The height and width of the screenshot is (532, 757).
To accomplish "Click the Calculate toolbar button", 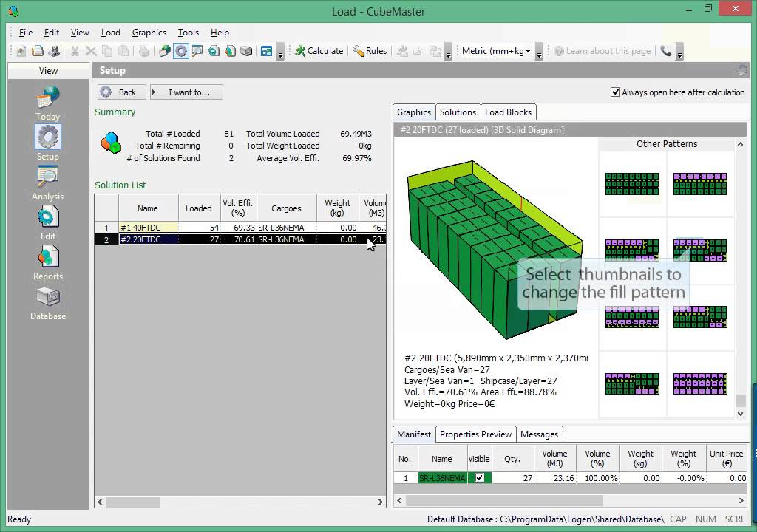I will tap(319, 51).
